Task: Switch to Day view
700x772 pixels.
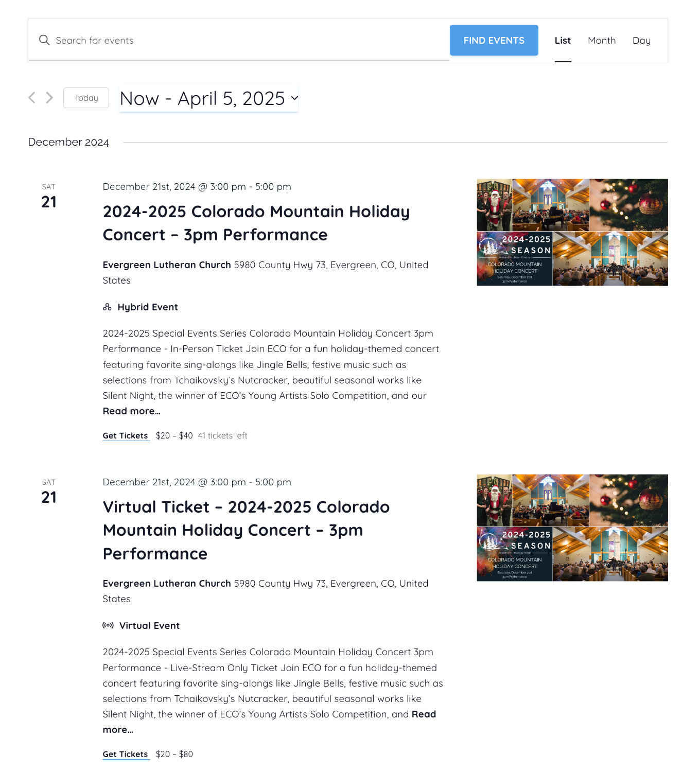Action: pos(641,41)
